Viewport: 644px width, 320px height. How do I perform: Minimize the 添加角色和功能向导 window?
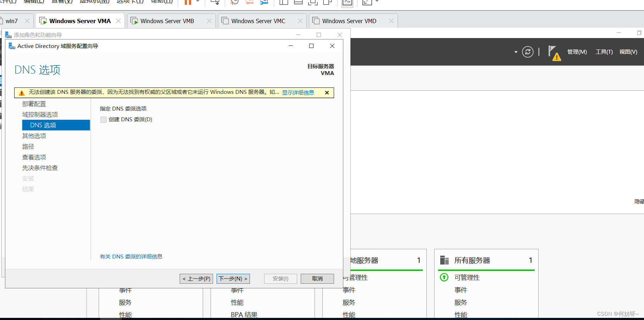[298, 35]
